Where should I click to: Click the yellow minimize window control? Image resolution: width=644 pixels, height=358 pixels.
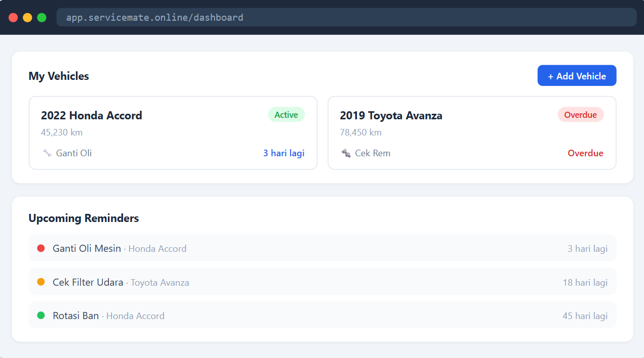(27, 18)
